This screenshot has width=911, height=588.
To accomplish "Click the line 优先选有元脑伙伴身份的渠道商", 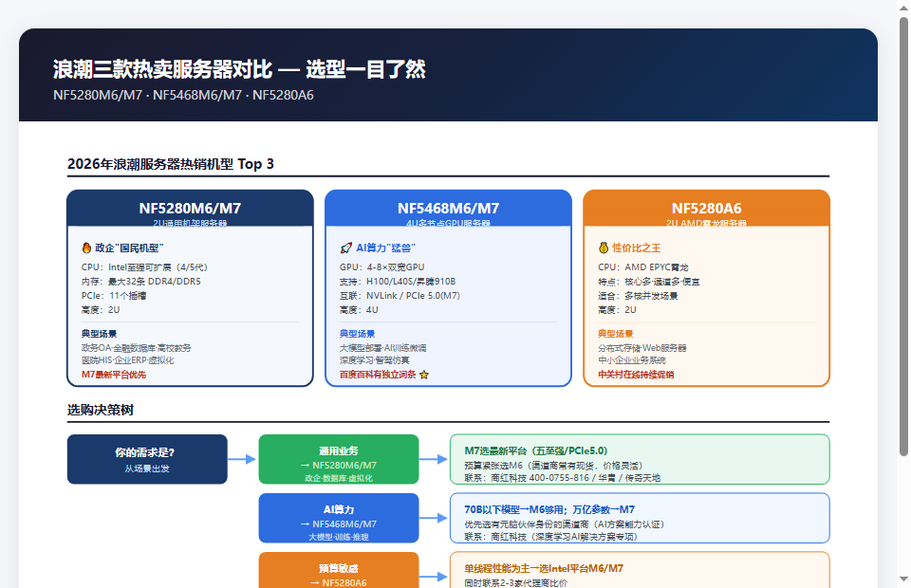I will (x=564, y=524).
